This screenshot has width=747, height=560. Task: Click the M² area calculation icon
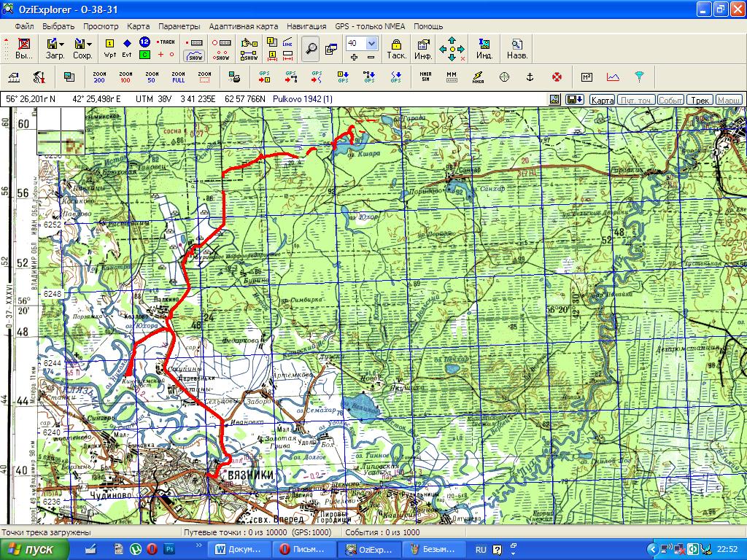coord(587,77)
